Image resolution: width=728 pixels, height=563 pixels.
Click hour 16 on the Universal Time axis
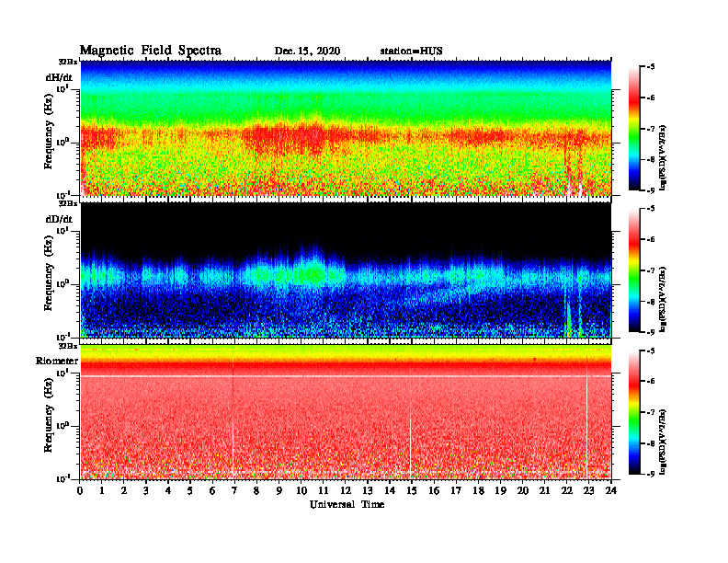tap(434, 491)
